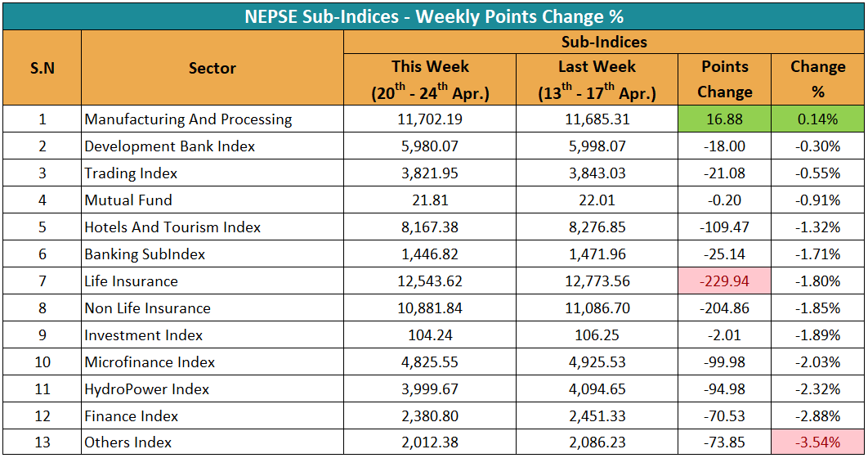868x458 pixels.
Task: Click the This Week column header
Action: (430, 79)
